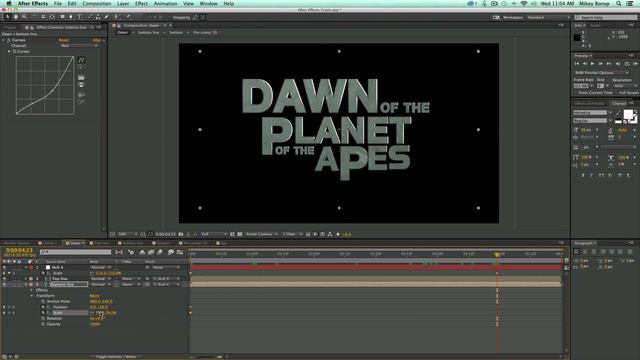640x360 pixels.
Task: Click the Smooth curve icon in Curves
Action: (81, 95)
